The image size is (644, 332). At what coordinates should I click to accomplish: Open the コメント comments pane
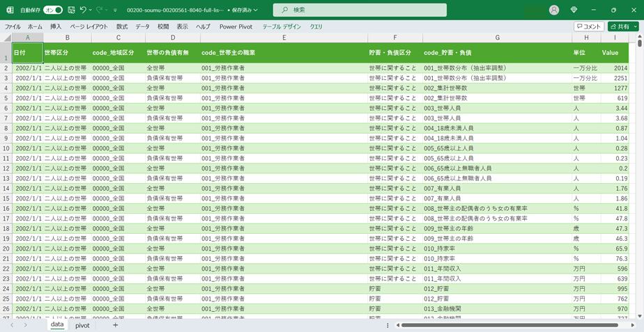point(588,26)
